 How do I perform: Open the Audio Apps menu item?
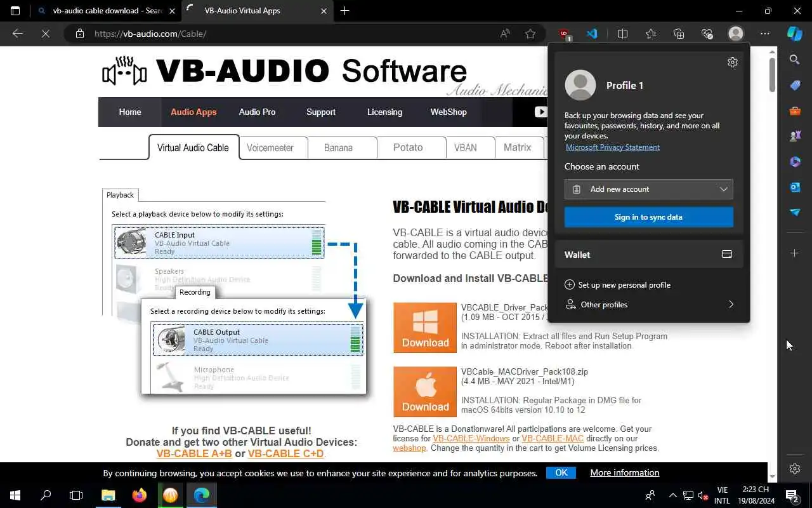point(193,112)
